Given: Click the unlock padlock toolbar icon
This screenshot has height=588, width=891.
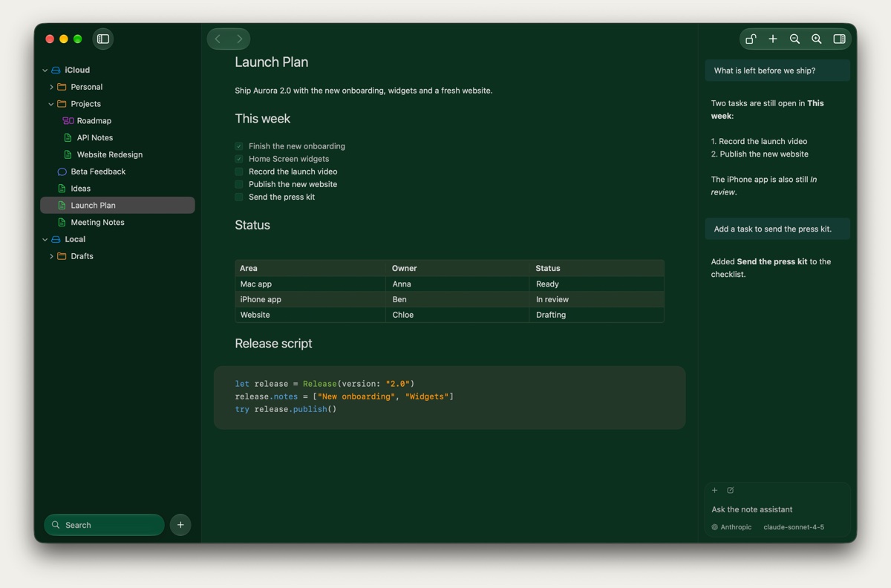Looking at the screenshot, I should tap(751, 39).
